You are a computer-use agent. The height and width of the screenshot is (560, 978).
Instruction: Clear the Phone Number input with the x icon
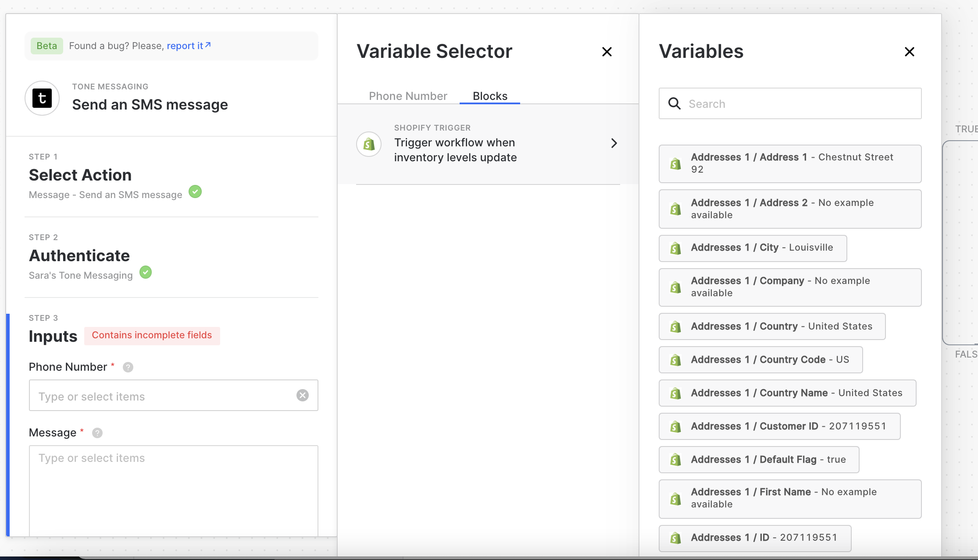click(302, 395)
